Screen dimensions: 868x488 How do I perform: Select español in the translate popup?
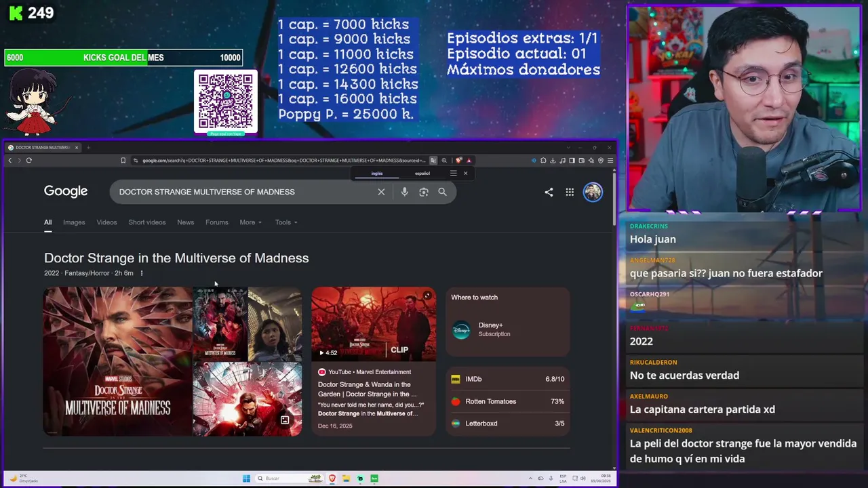[x=422, y=174]
